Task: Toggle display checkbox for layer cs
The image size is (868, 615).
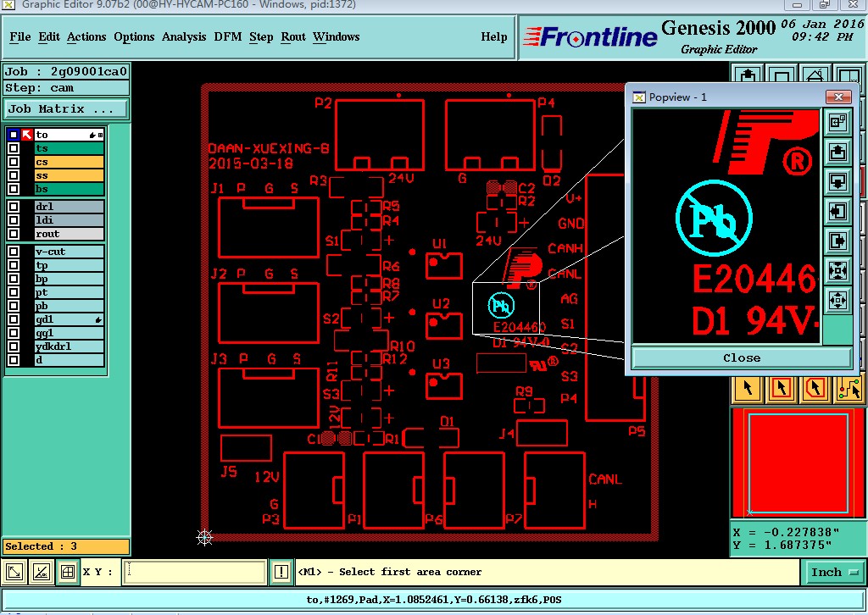Action: [14, 162]
